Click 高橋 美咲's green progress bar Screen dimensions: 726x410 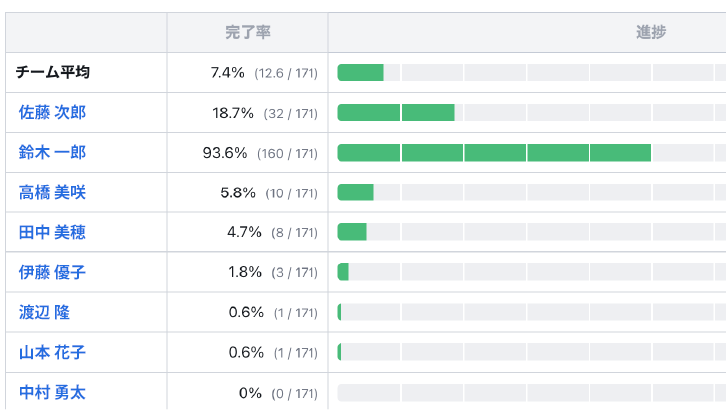(355, 193)
